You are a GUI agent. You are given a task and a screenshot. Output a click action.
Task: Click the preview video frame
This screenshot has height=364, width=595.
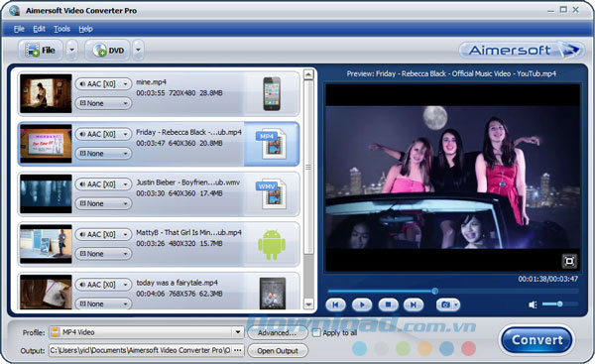tap(453, 178)
